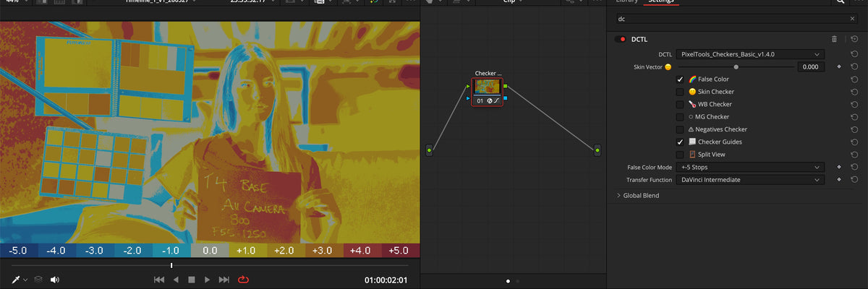The width and height of the screenshot is (868, 289).
Task: Reset the Checker Guides row
Action: tap(854, 142)
